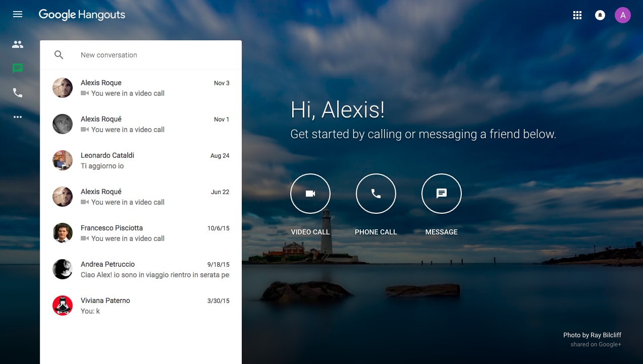Open the Contacts sidebar icon
This screenshot has height=364, width=643.
coord(18,44)
